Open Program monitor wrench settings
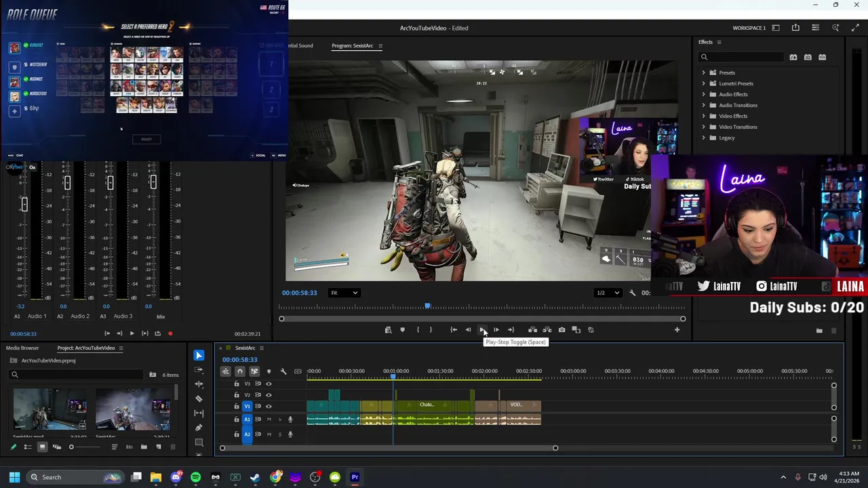868x488 pixels. (x=632, y=293)
